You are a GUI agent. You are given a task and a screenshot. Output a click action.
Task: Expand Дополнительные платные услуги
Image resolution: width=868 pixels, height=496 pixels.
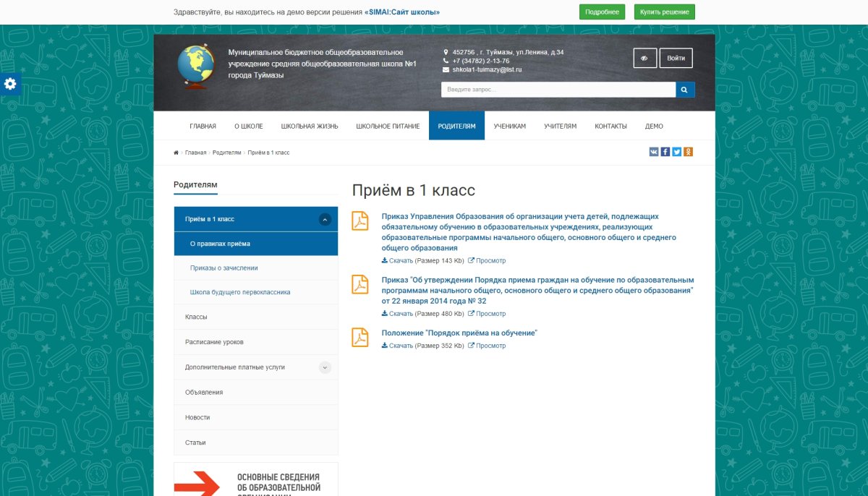[325, 367]
